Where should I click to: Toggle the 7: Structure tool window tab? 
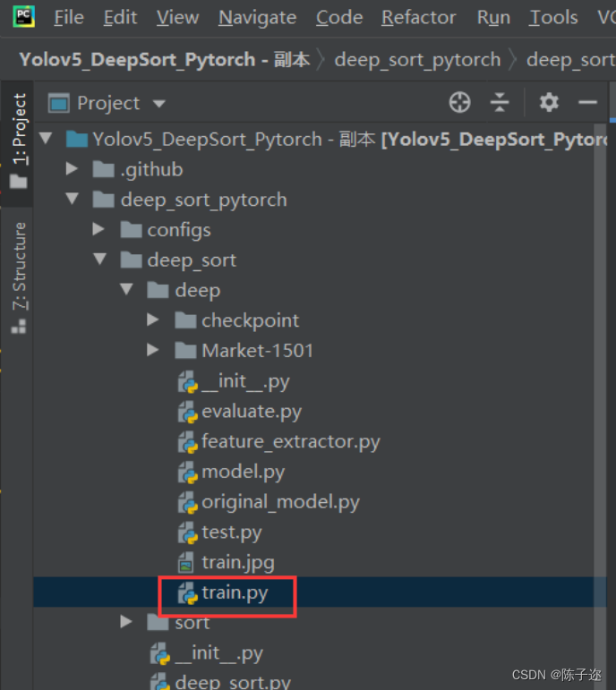coord(18,277)
